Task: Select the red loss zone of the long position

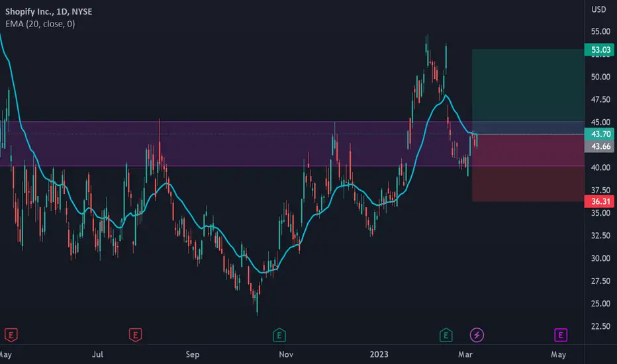Action: pos(528,168)
